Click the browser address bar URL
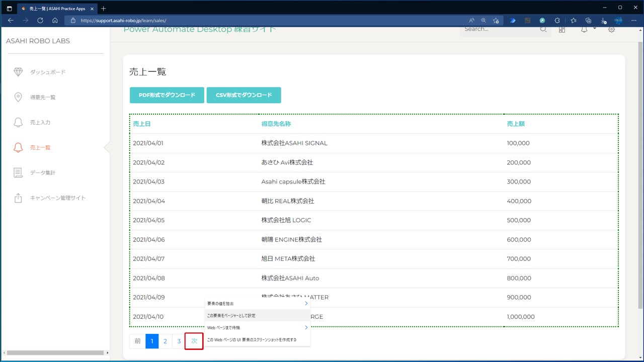The height and width of the screenshot is (362, 644). click(x=123, y=21)
